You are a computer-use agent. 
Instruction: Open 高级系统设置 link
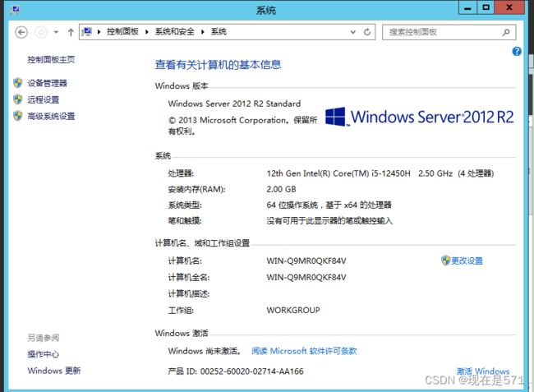(51, 116)
